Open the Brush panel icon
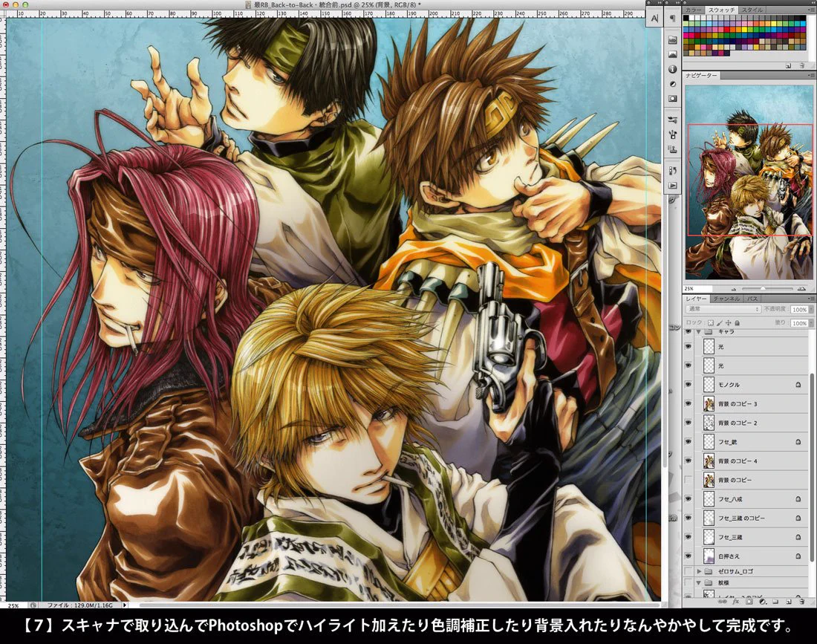 pyautogui.click(x=672, y=134)
